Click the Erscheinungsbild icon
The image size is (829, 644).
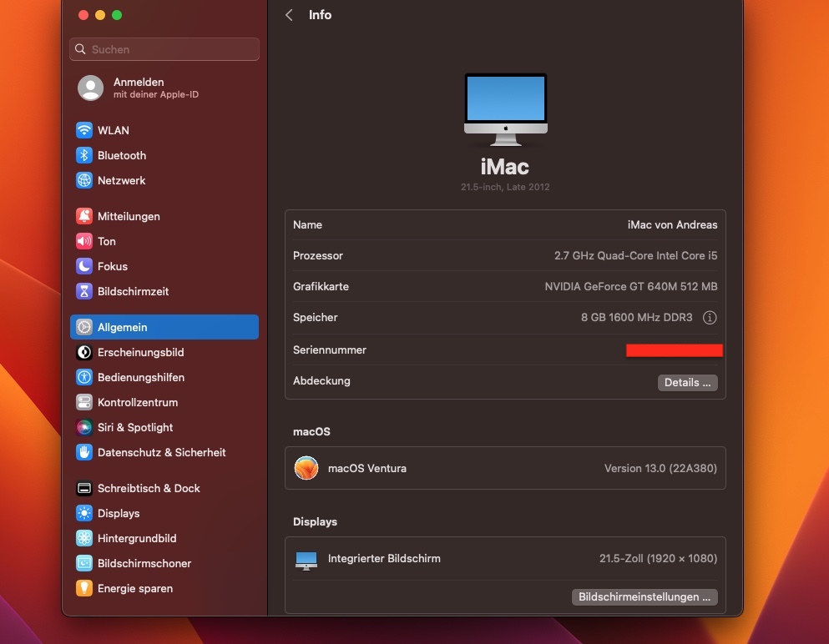(84, 352)
